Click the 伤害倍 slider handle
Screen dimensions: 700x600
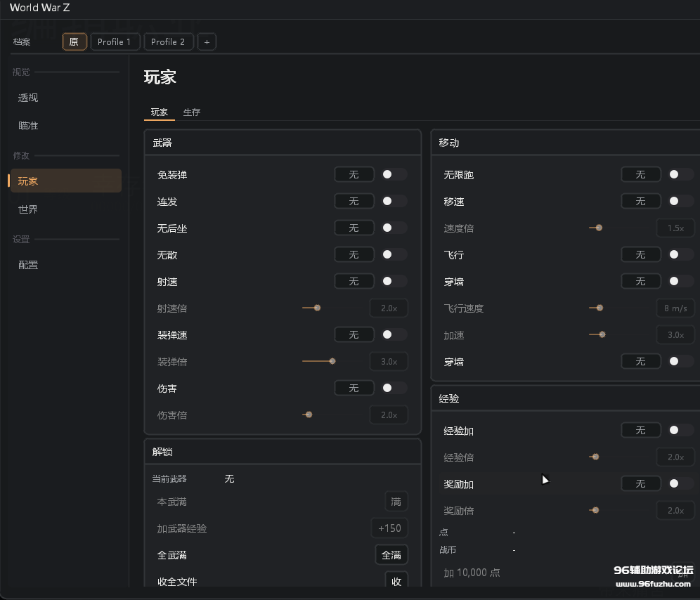coord(309,415)
